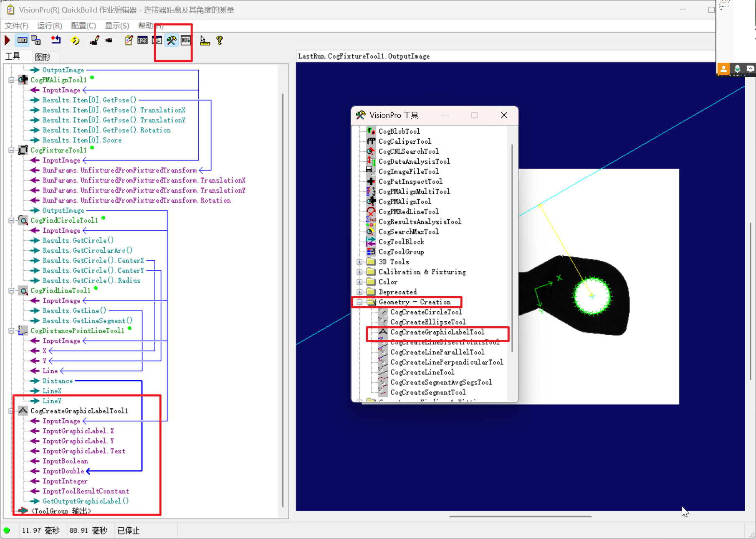Select CogResultsAnalysisTool in the toolbox
The height and width of the screenshot is (539, 756).
[420, 221]
